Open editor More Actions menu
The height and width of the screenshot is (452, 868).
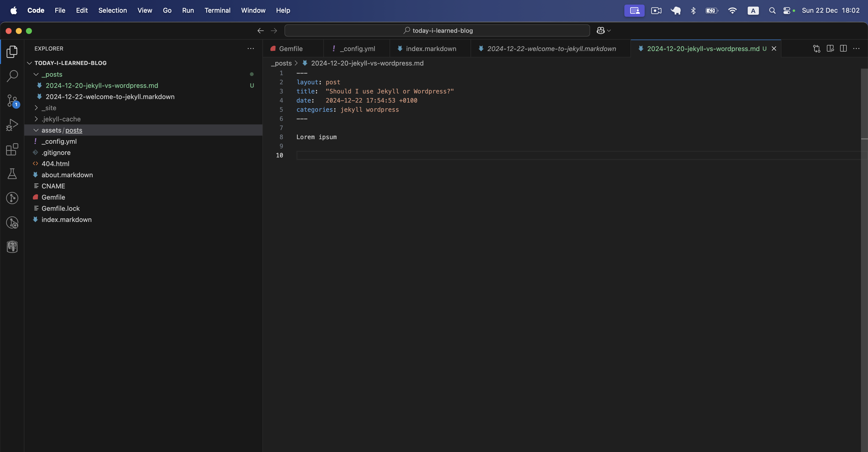click(857, 49)
